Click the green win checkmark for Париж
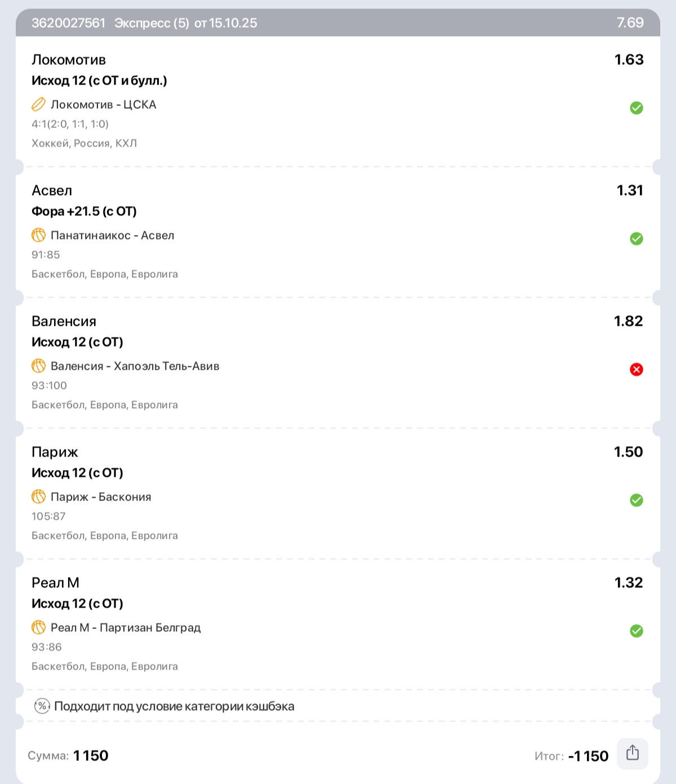The height and width of the screenshot is (784, 676). [x=637, y=500]
